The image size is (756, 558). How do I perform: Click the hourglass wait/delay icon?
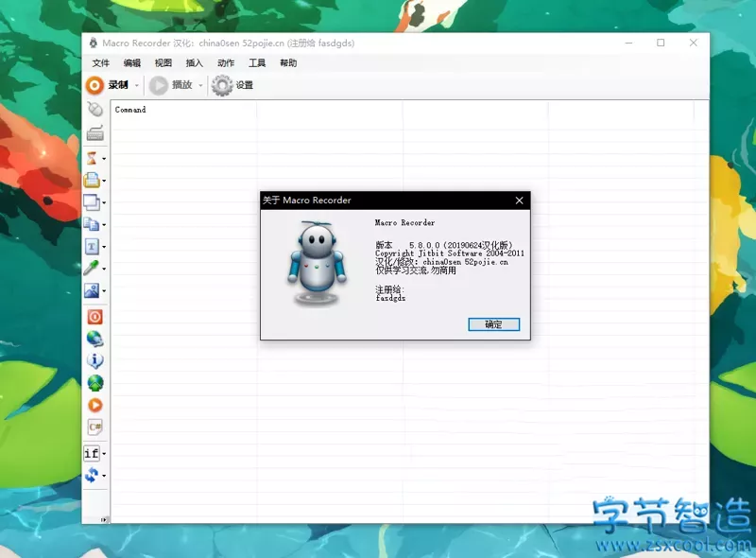[92, 158]
